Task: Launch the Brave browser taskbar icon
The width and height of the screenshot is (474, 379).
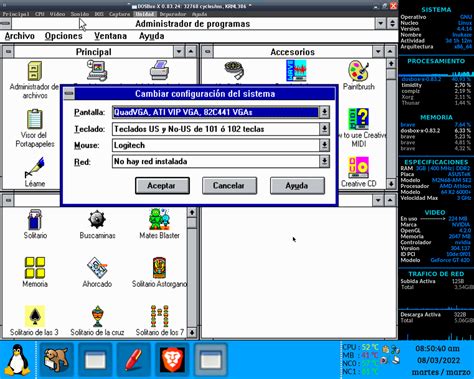Action: [x=172, y=360]
